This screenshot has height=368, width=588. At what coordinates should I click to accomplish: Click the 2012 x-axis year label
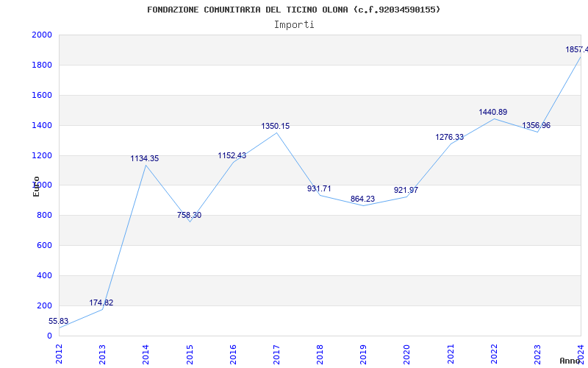click(59, 354)
